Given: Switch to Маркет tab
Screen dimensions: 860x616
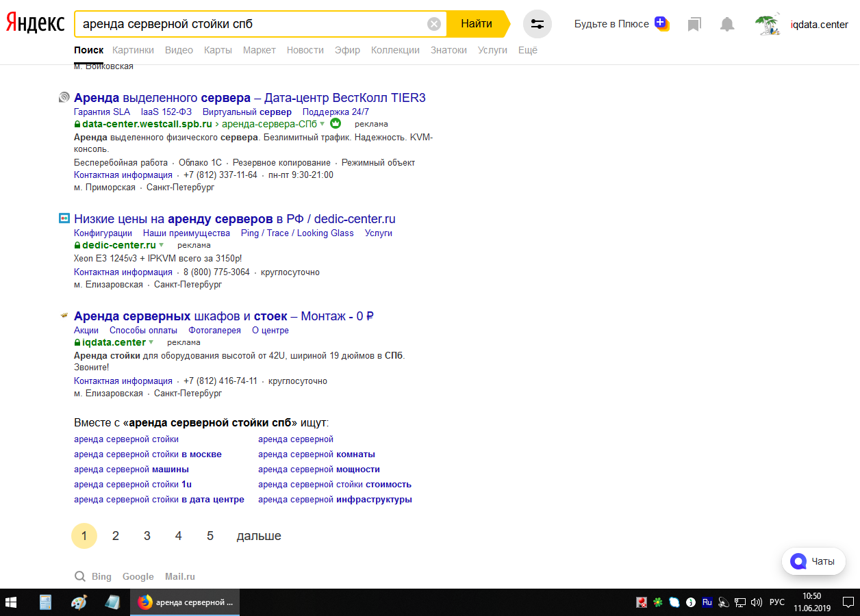Looking at the screenshot, I should (260, 50).
